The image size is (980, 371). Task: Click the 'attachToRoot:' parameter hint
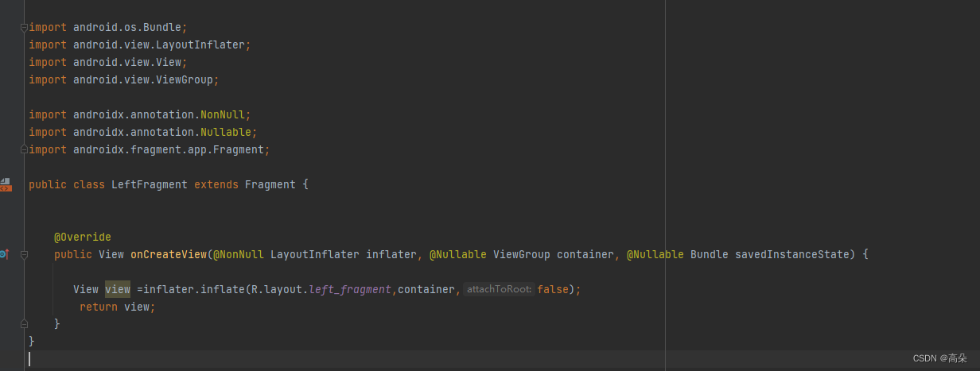click(x=499, y=289)
